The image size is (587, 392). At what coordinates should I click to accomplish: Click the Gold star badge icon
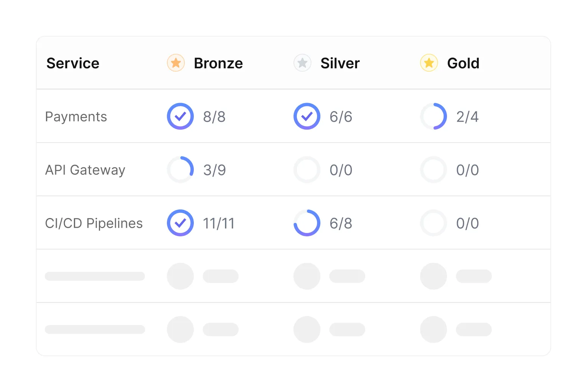[429, 63]
